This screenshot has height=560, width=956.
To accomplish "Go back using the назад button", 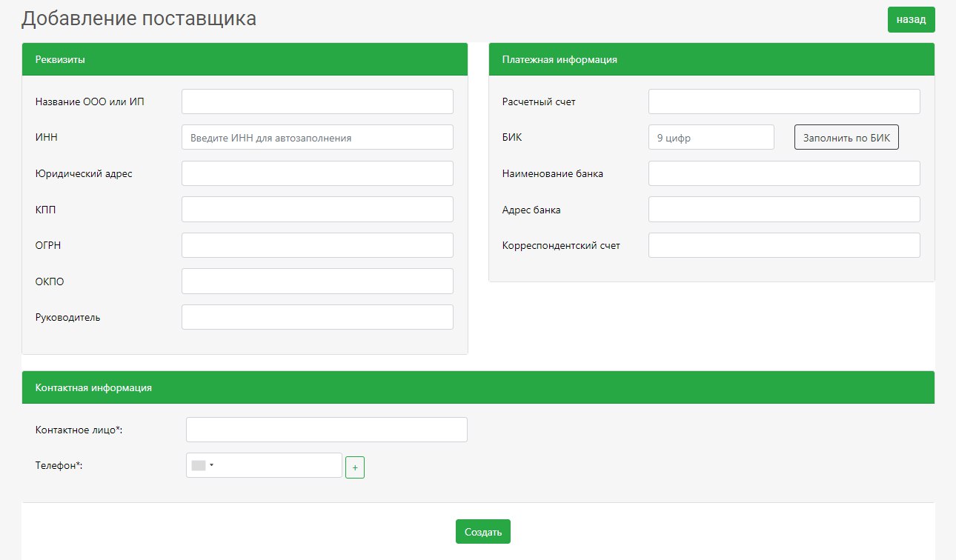I will tap(911, 20).
